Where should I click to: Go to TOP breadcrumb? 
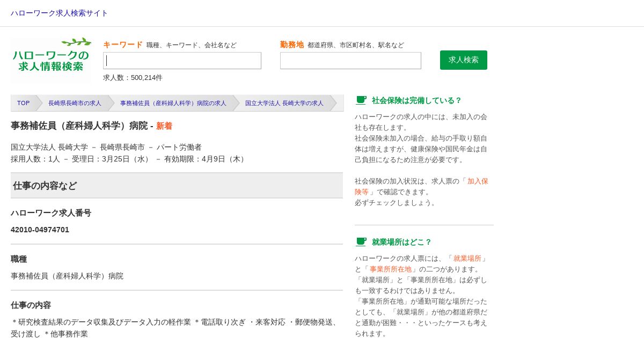pos(23,103)
